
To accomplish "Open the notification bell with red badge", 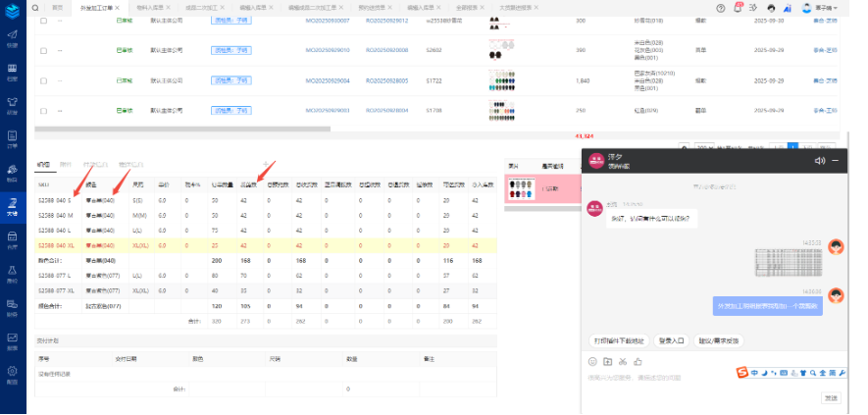I will pyautogui.click(x=738, y=7).
